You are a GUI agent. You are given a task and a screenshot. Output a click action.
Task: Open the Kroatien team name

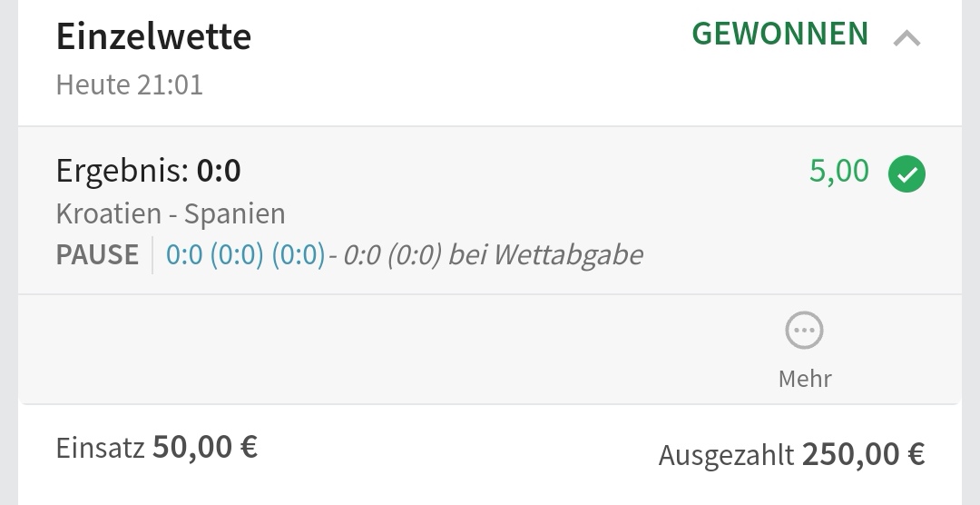[x=106, y=214]
